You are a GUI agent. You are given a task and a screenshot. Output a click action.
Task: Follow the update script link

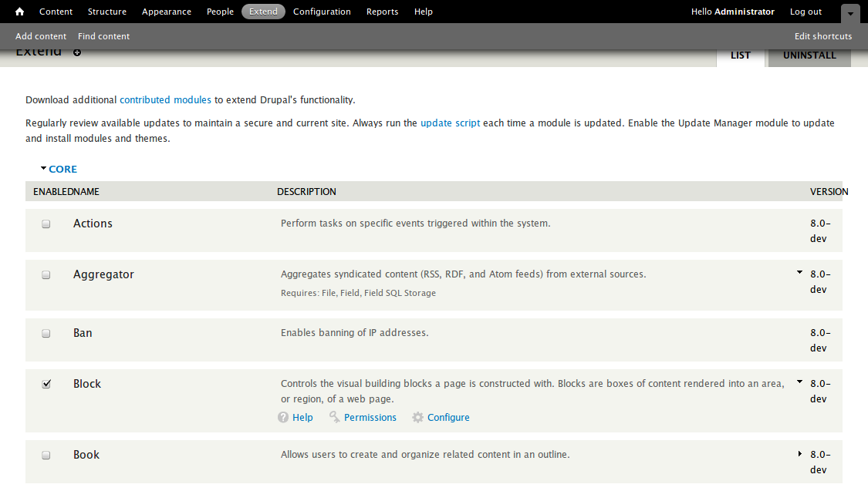pyautogui.click(x=450, y=123)
